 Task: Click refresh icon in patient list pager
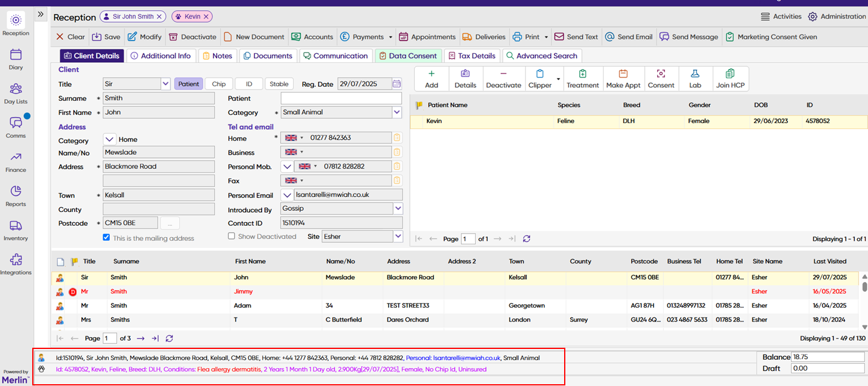[x=527, y=238]
